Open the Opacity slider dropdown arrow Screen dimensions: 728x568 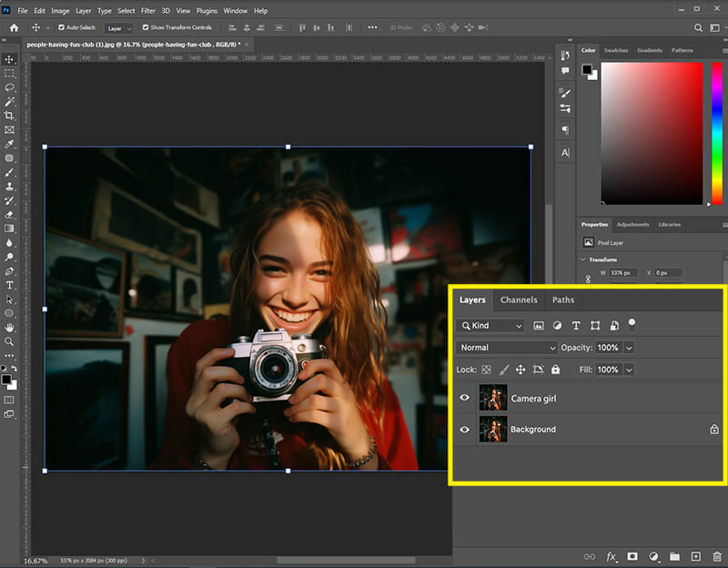pos(629,348)
